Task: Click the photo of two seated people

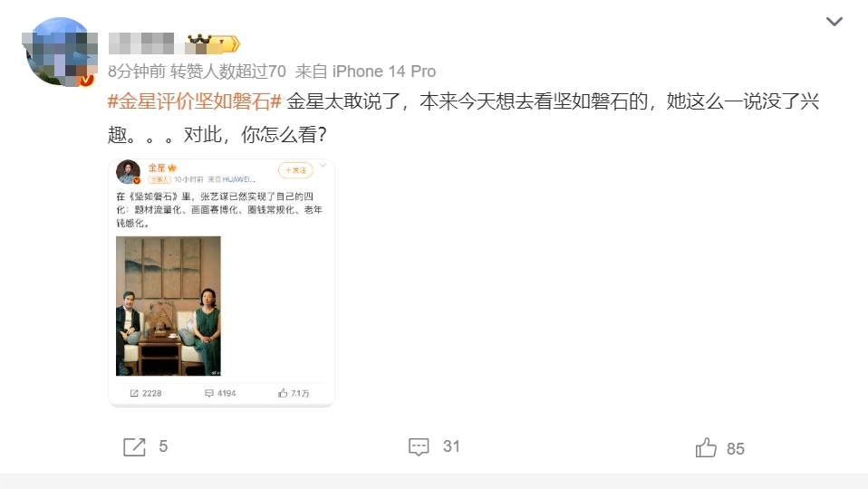Action: pyautogui.click(x=169, y=306)
